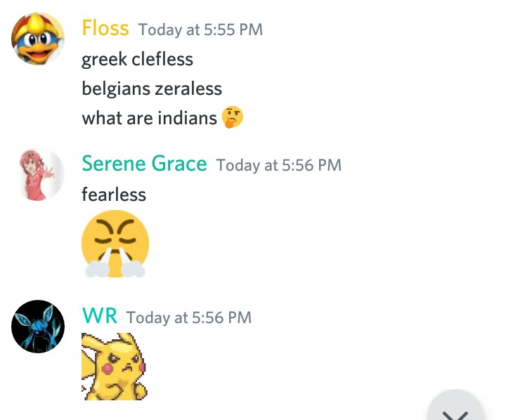Open Serene Grace's profile avatar

(39, 173)
